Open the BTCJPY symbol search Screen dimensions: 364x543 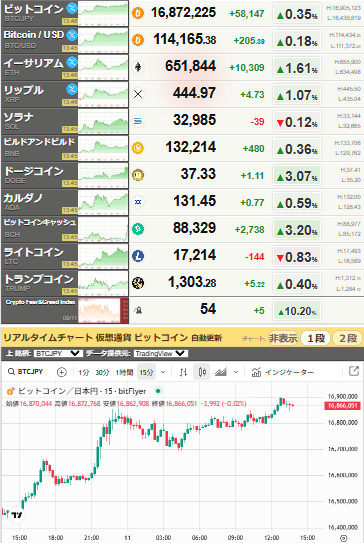25,372
